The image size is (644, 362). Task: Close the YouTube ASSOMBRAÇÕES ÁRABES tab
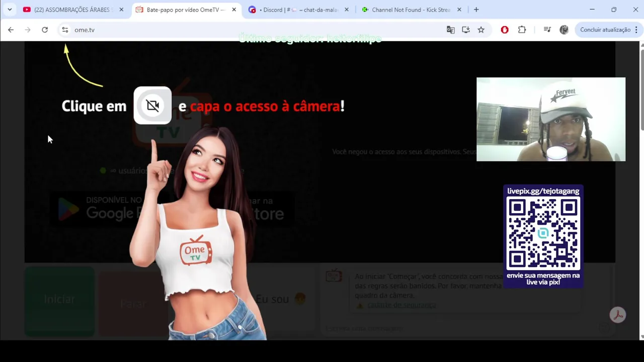coord(121,10)
